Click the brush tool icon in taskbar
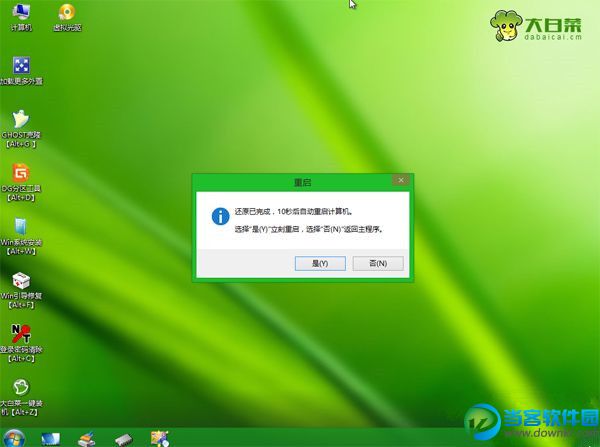The width and height of the screenshot is (600, 447). coord(87,439)
